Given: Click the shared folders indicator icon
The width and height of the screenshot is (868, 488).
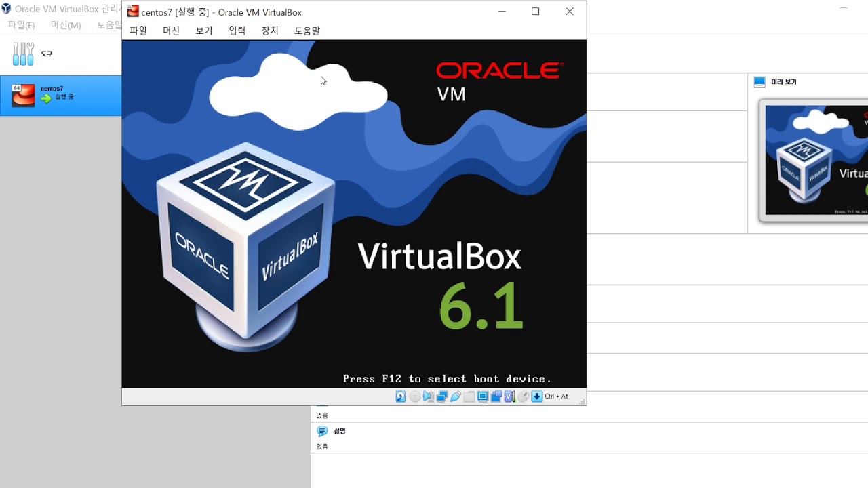Looking at the screenshot, I should click(x=469, y=396).
